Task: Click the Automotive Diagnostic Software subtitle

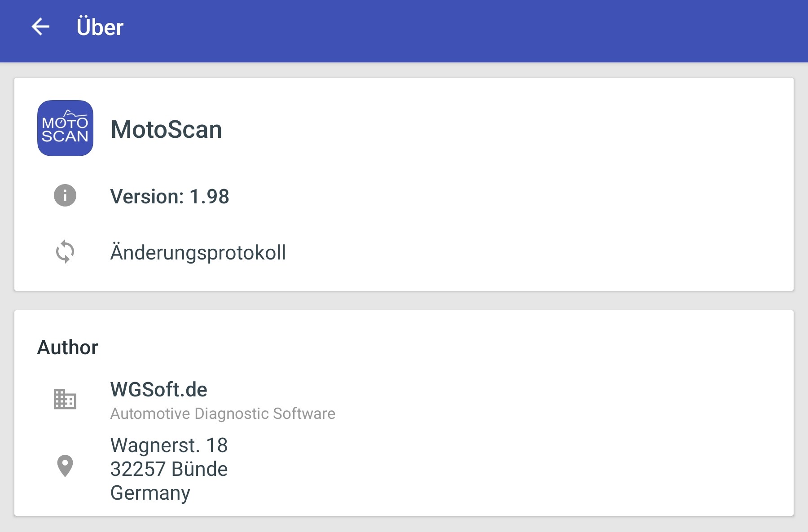Action: click(223, 413)
